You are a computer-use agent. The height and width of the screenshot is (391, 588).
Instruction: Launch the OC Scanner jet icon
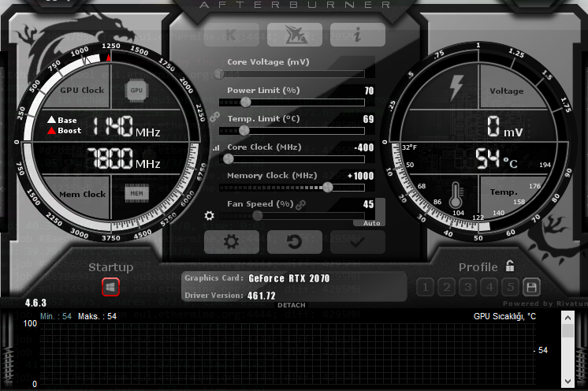295,35
